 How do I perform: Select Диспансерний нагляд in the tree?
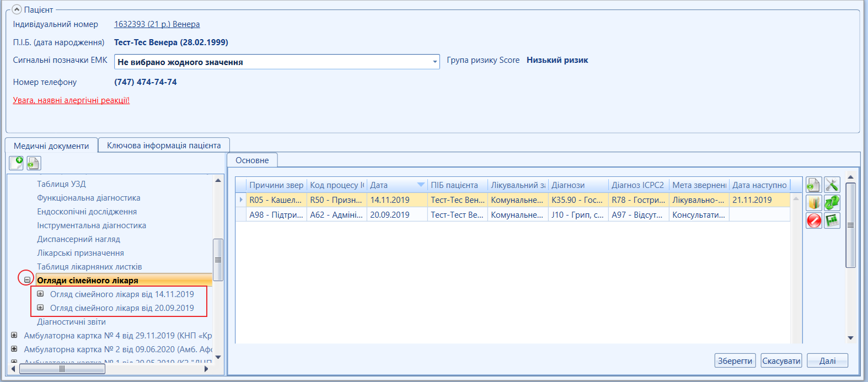pyautogui.click(x=78, y=239)
